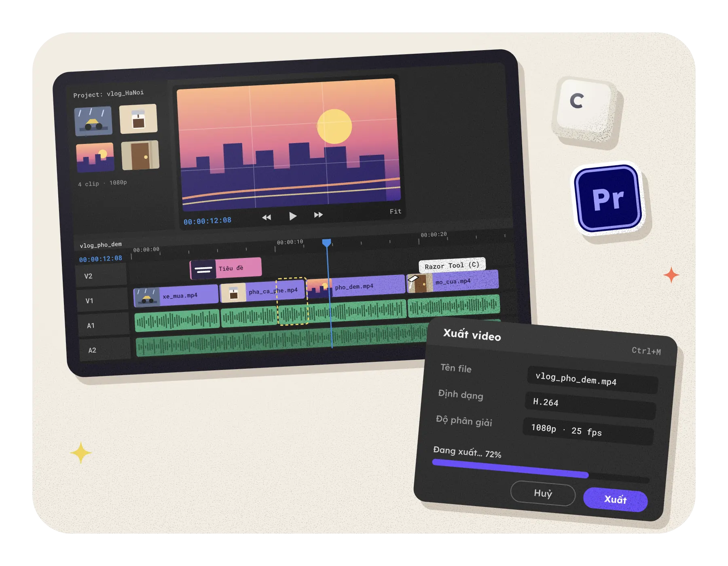Image resolution: width=728 pixels, height=566 pixels.
Task: Select the pho_dem.mp4 clip on the timeline
Action: click(x=356, y=286)
